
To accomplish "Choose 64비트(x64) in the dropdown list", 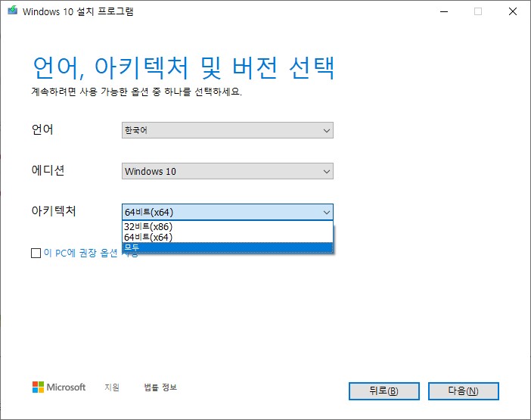I will 227,237.
